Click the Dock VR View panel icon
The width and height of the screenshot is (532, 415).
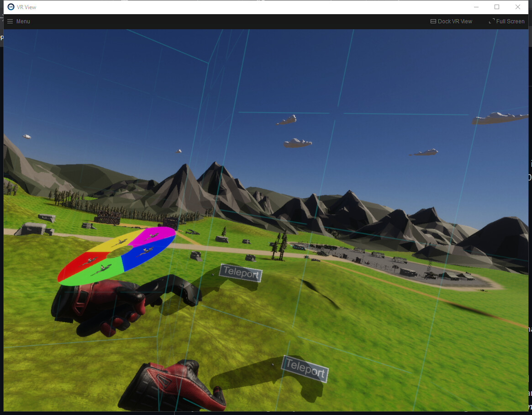click(x=433, y=21)
